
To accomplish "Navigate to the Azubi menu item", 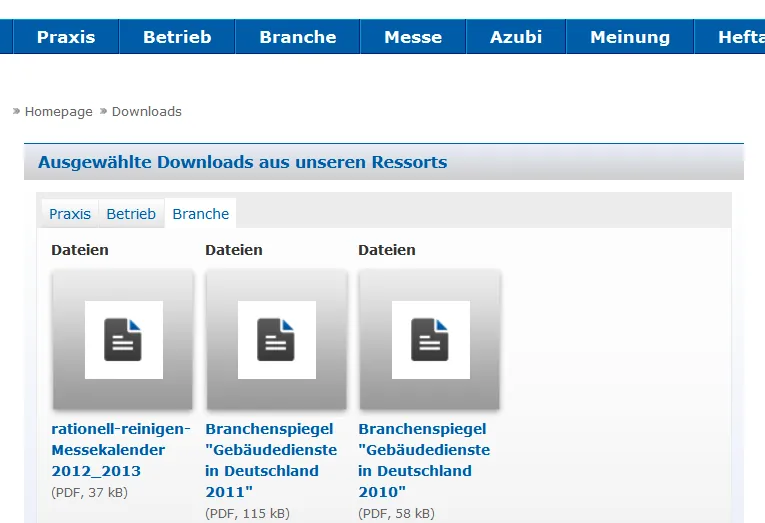I will [x=516, y=37].
